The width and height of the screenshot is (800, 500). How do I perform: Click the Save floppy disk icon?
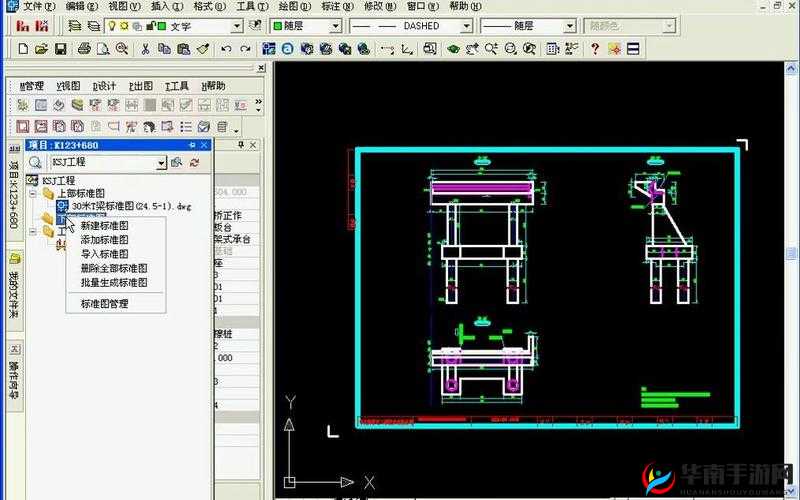(60, 48)
